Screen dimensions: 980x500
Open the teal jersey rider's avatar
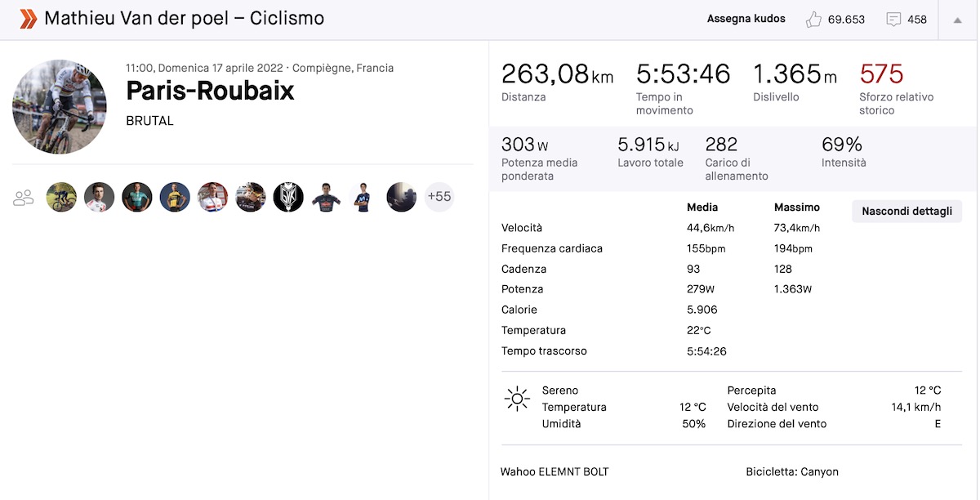[x=137, y=197]
